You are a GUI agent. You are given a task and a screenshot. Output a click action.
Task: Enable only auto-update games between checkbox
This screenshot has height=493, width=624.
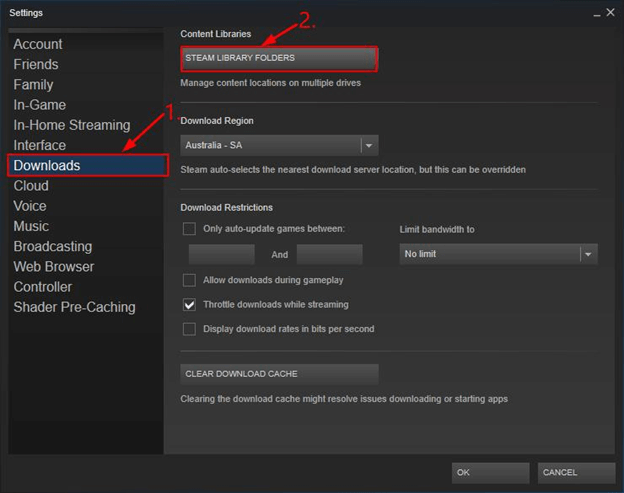tap(189, 229)
